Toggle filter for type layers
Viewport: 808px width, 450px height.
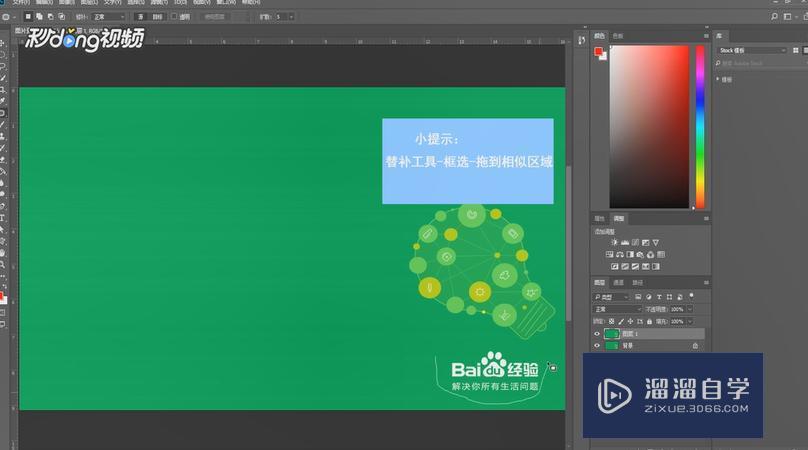pyautogui.click(x=659, y=297)
